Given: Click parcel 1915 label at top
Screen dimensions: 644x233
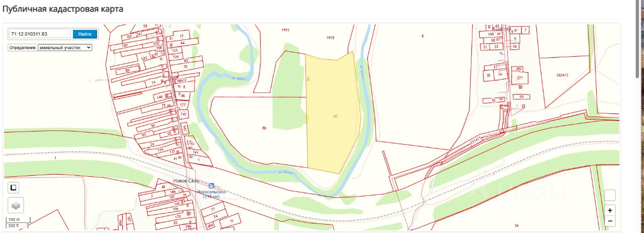Looking at the screenshot, I should [330, 38].
